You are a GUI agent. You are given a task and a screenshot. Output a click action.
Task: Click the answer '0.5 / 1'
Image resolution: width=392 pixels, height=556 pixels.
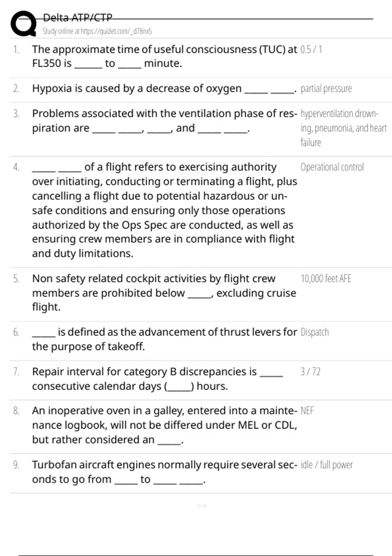click(311, 49)
